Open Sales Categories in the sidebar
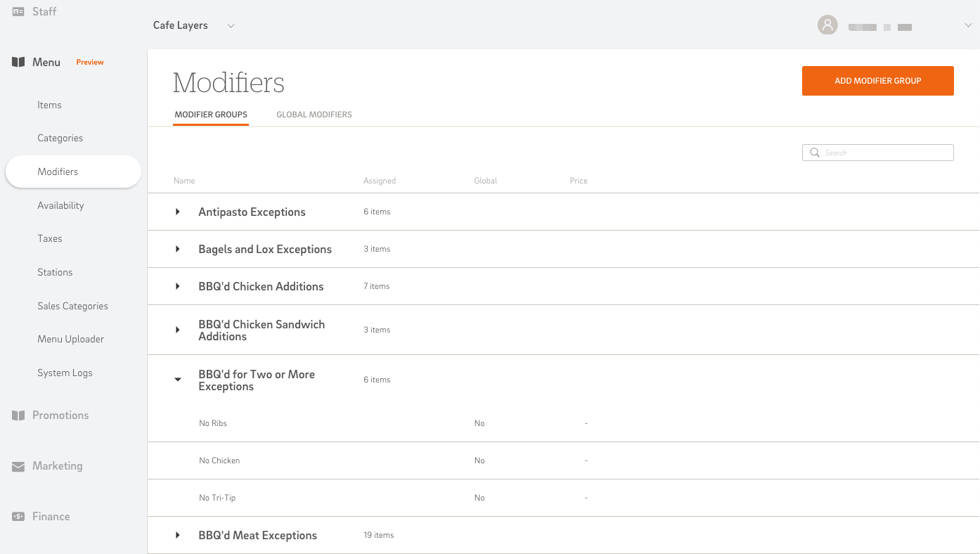This screenshot has height=554, width=980. coord(72,306)
